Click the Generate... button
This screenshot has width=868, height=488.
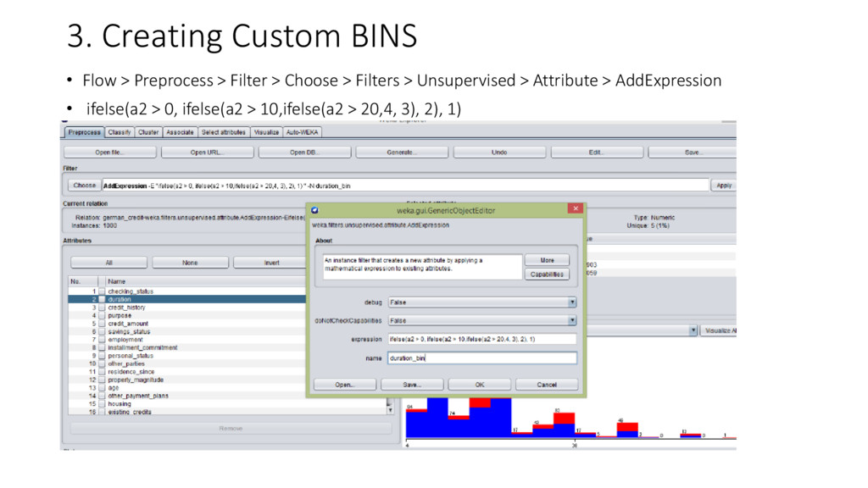(x=401, y=152)
